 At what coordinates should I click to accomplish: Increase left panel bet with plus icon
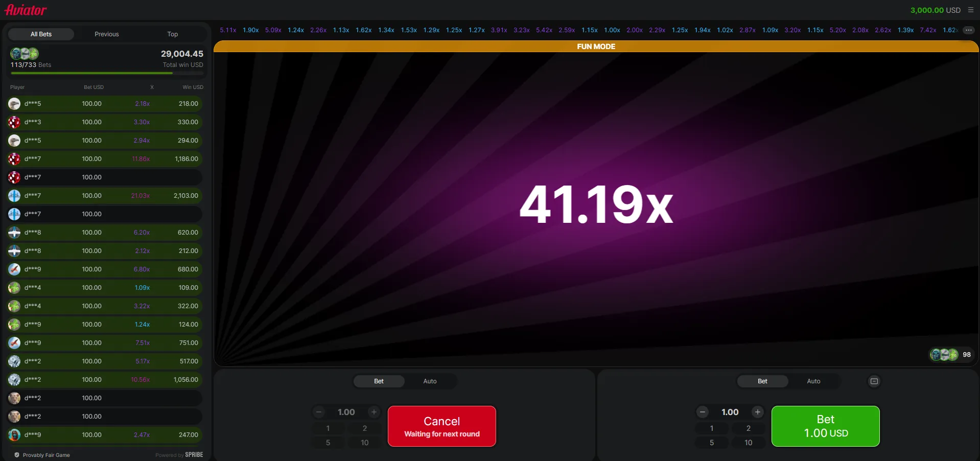374,412
